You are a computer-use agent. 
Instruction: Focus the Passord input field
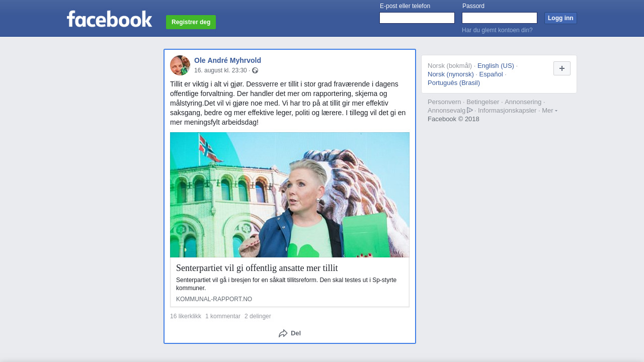500,18
